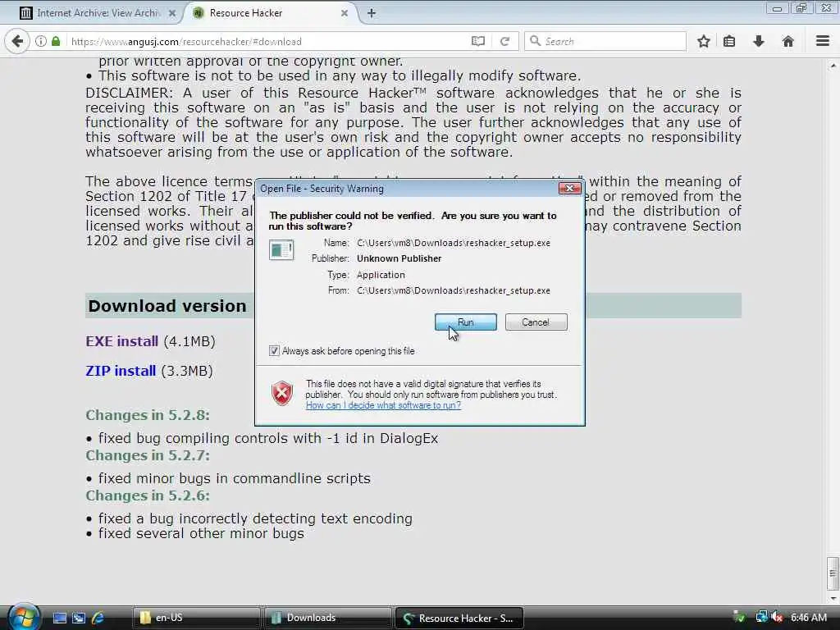
Task: Click the page scrollbar thumb
Action: (833, 573)
